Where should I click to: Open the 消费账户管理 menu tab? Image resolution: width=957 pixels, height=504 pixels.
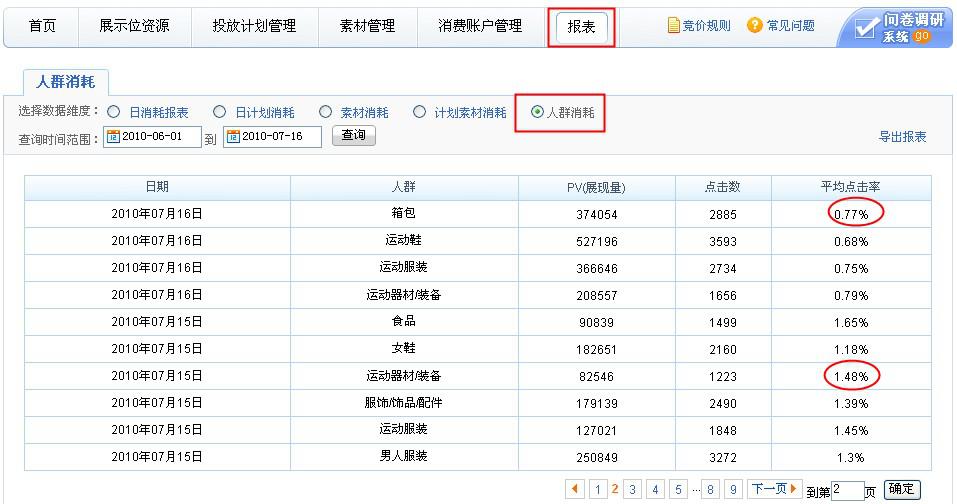pos(480,26)
